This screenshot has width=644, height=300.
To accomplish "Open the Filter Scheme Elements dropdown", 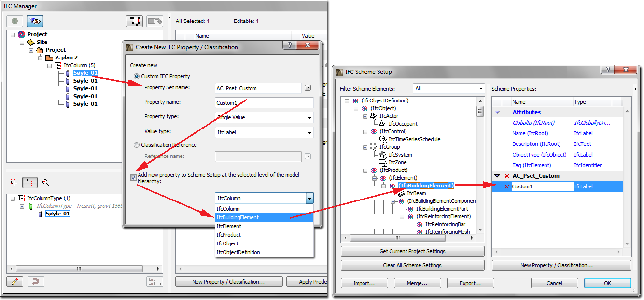I will click(480, 88).
